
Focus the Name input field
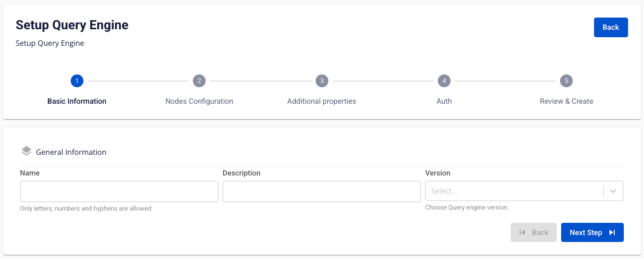[119, 191]
